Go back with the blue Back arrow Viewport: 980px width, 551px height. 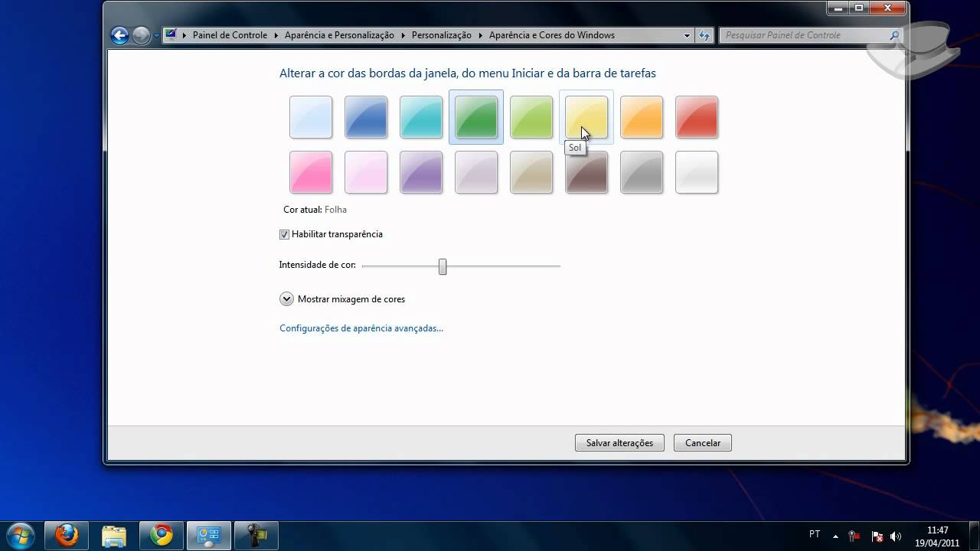pyautogui.click(x=119, y=35)
